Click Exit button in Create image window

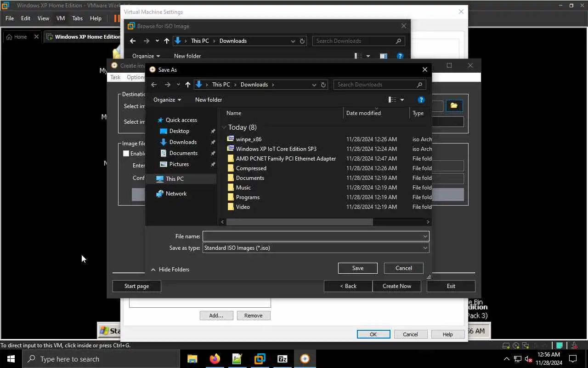coord(451,286)
